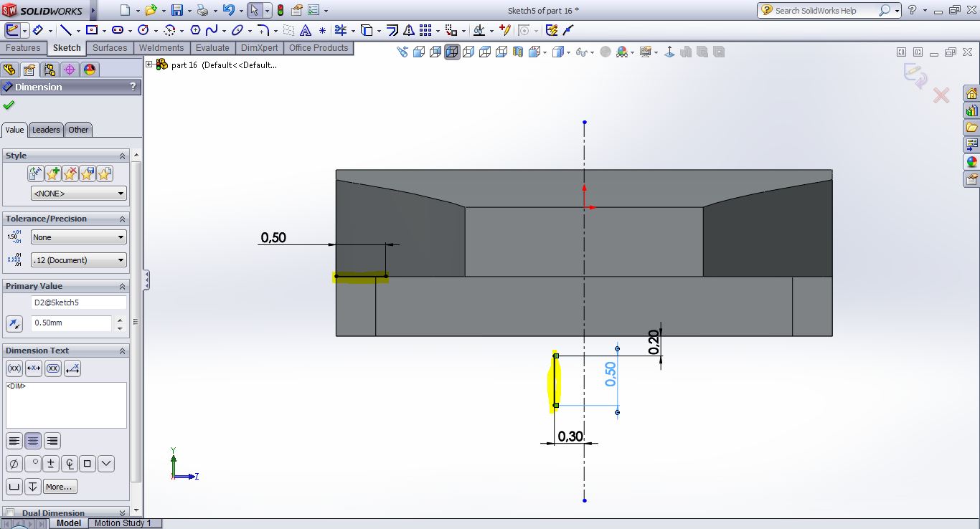Toggle Add Parentheses for dimension text
The height and width of the screenshot is (529, 980).
14,368
